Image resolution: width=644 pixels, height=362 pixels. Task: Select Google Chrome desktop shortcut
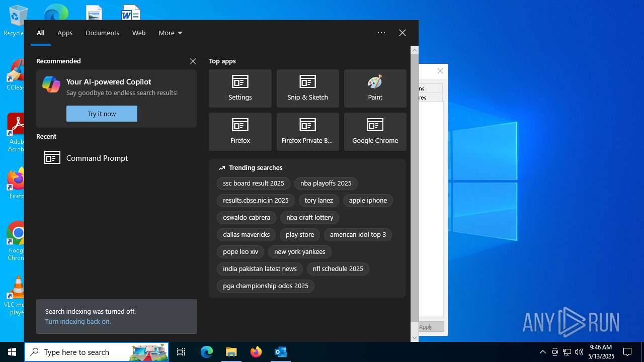(x=15, y=241)
